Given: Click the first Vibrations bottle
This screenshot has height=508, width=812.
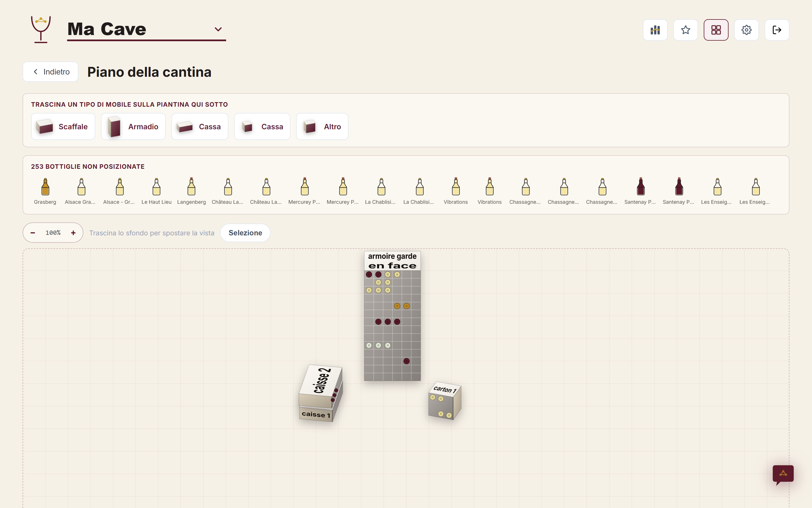Looking at the screenshot, I should (456, 191).
